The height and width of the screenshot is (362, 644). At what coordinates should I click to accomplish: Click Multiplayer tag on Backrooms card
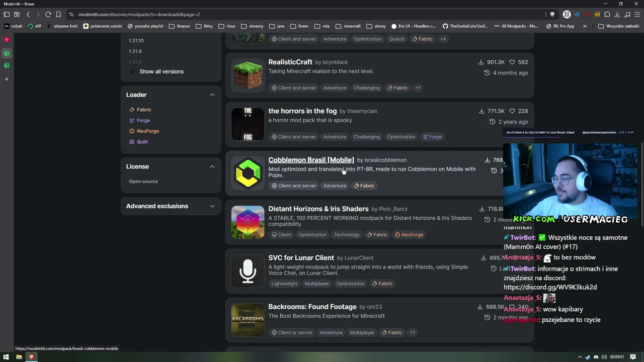[362, 332]
